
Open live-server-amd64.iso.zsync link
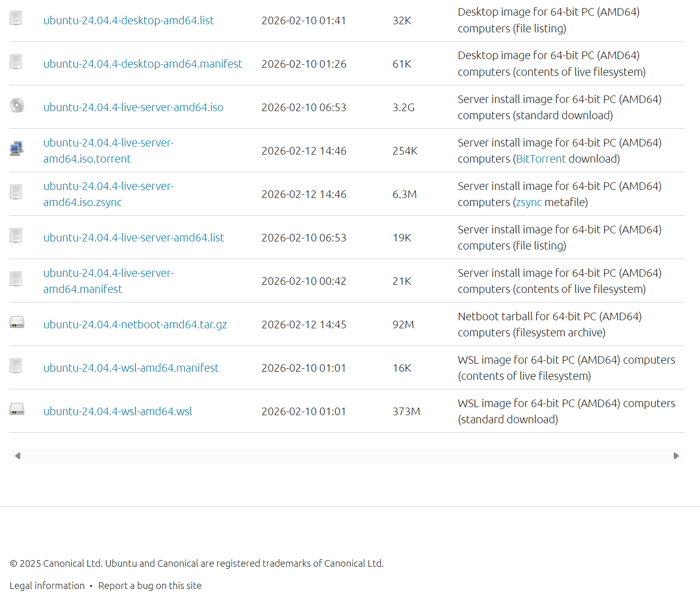point(109,194)
